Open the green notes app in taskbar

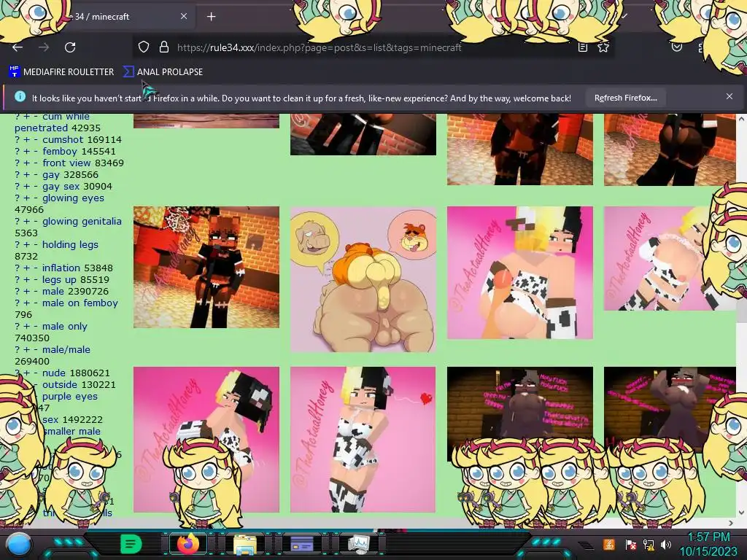131,544
